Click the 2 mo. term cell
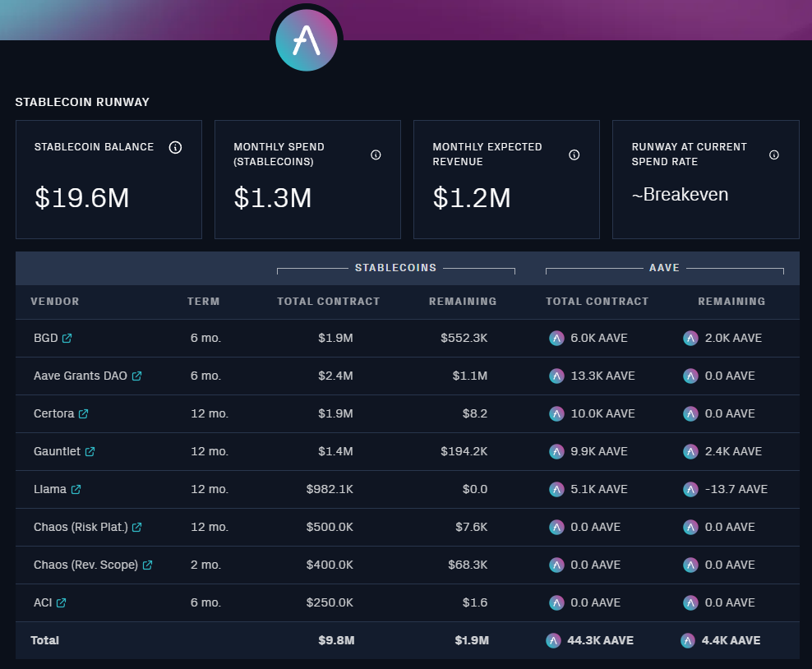Image resolution: width=812 pixels, height=669 pixels. click(x=205, y=565)
